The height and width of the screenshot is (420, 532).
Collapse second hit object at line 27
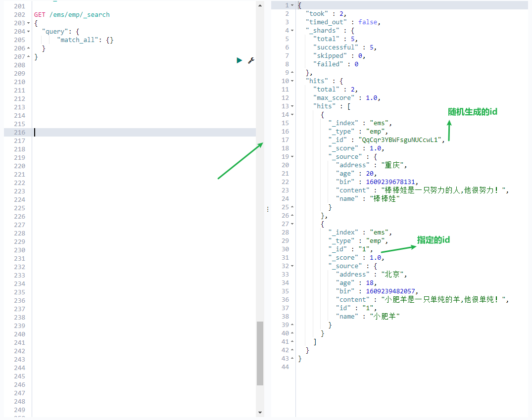[292, 224]
